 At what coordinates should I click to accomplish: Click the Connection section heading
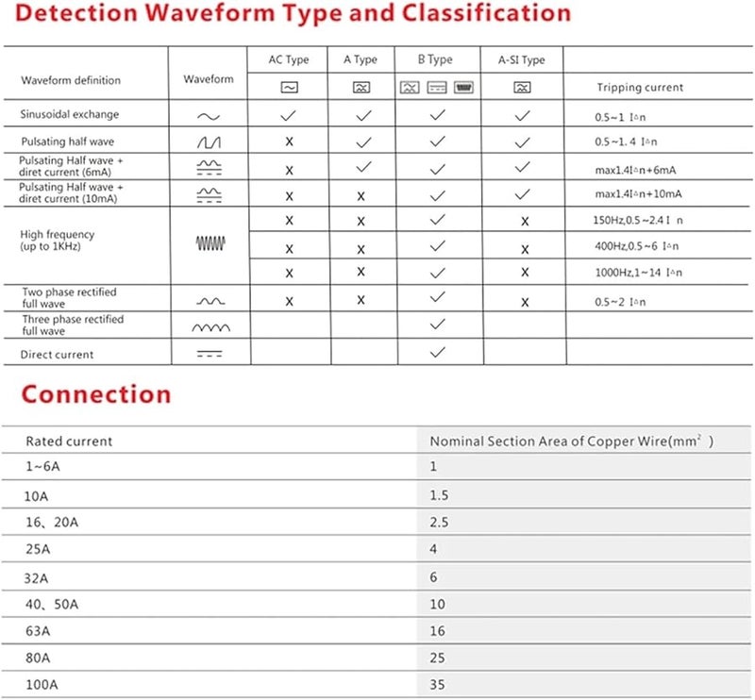click(x=96, y=394)
